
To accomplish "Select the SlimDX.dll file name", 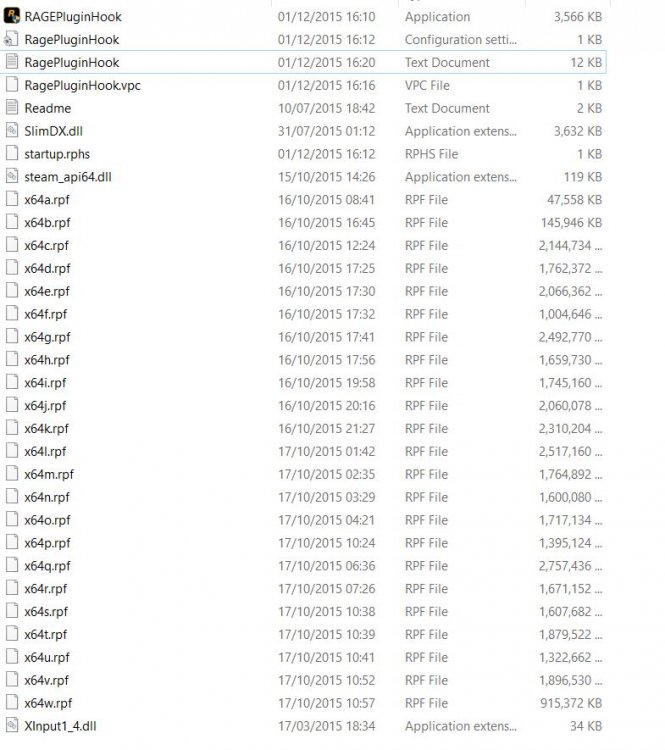I will point(54,131).
